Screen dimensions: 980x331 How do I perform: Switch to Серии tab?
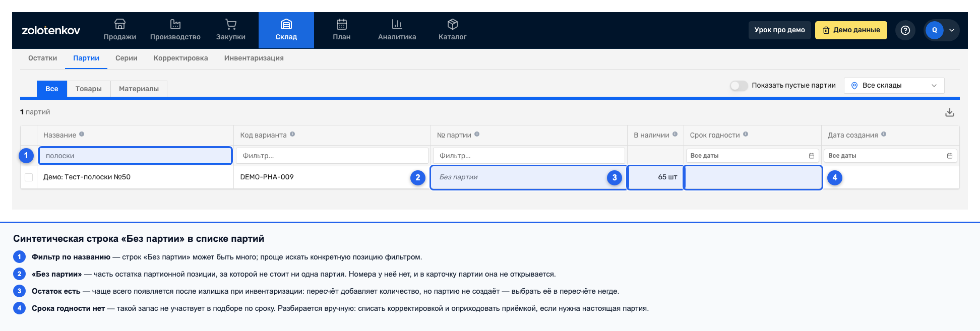coord(126,58)
